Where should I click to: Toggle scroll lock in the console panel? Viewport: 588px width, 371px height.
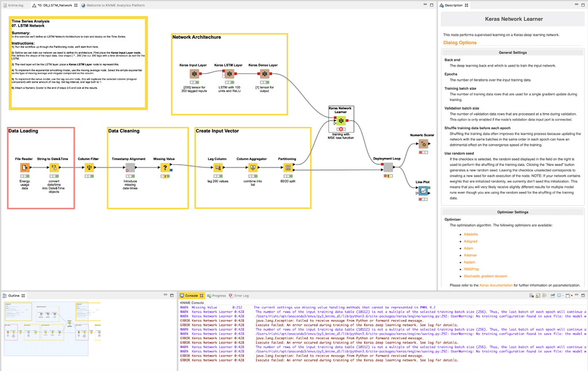click(x=537, y=295)
